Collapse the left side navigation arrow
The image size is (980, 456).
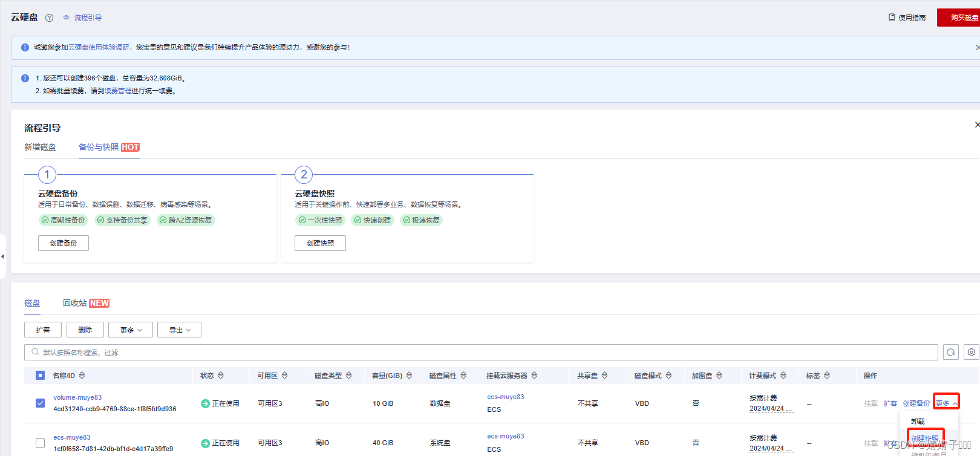pyautogui.click(x=2, y=256)
